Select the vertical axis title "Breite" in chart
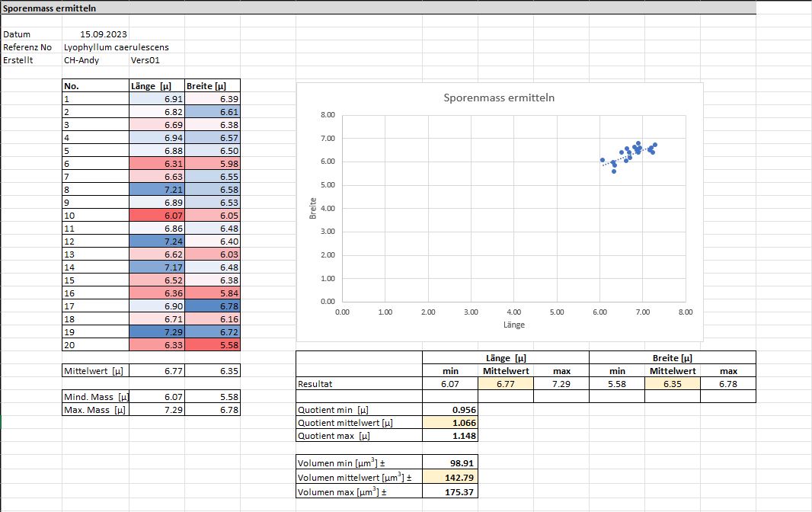The image size is (812, 512). tap(312, 209)
